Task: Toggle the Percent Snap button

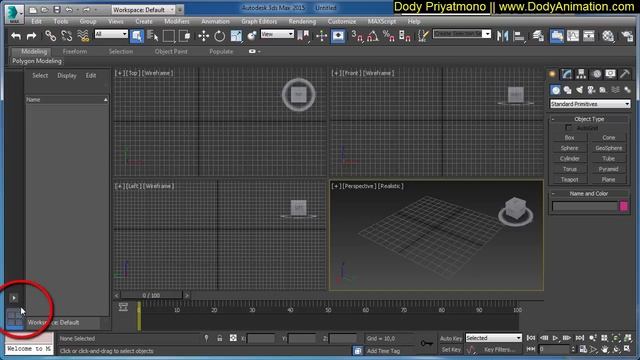Action: (x=389, y=36)
